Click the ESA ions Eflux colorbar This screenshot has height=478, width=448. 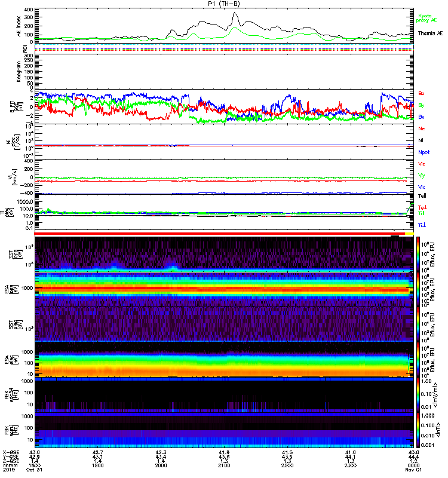(x=418, y=289)
